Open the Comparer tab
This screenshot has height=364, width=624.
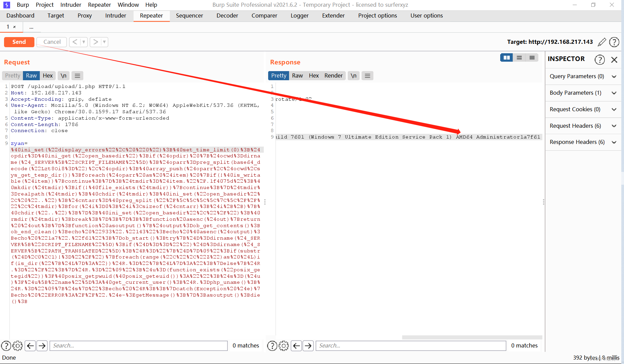264,16
